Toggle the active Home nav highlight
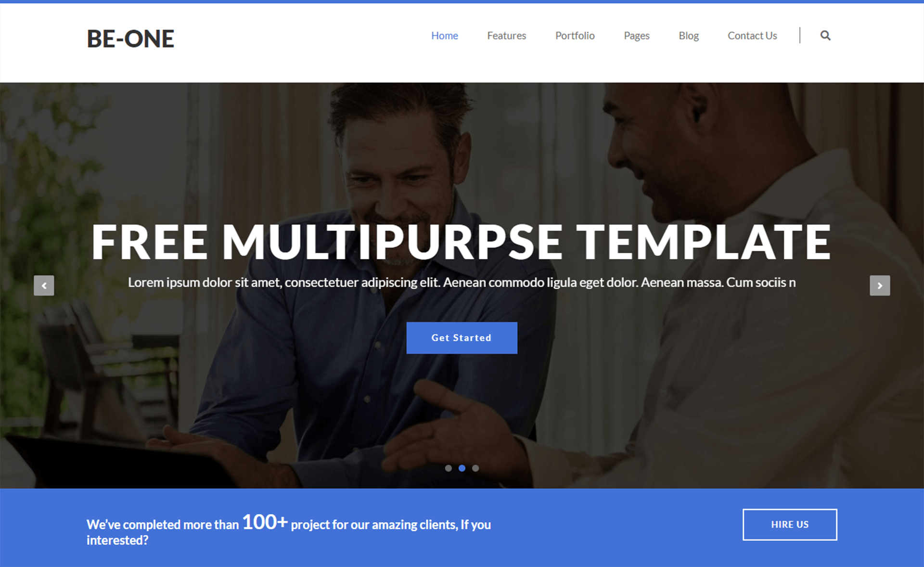This screenshot has width=924, height=567. 445,36
